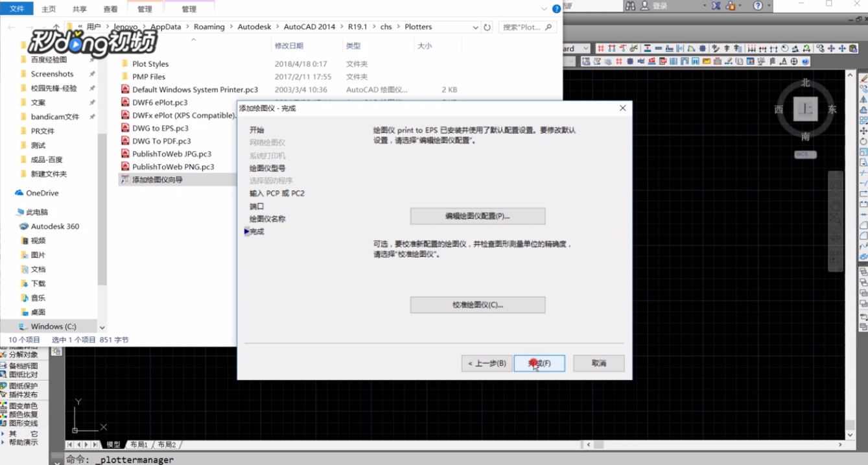868x465 pixels.
Task: Refresh the Plotters folder view
Action: point(488,27)
